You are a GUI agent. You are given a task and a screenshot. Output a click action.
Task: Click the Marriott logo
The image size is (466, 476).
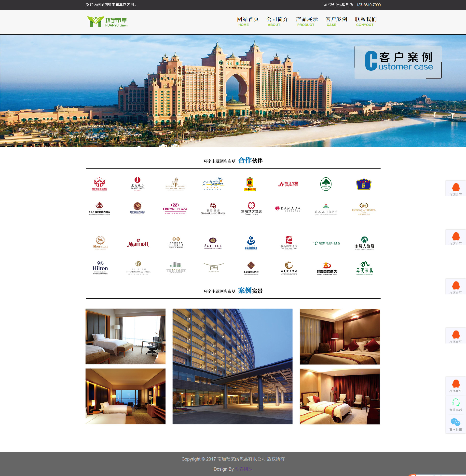click(x=138, y=243)
